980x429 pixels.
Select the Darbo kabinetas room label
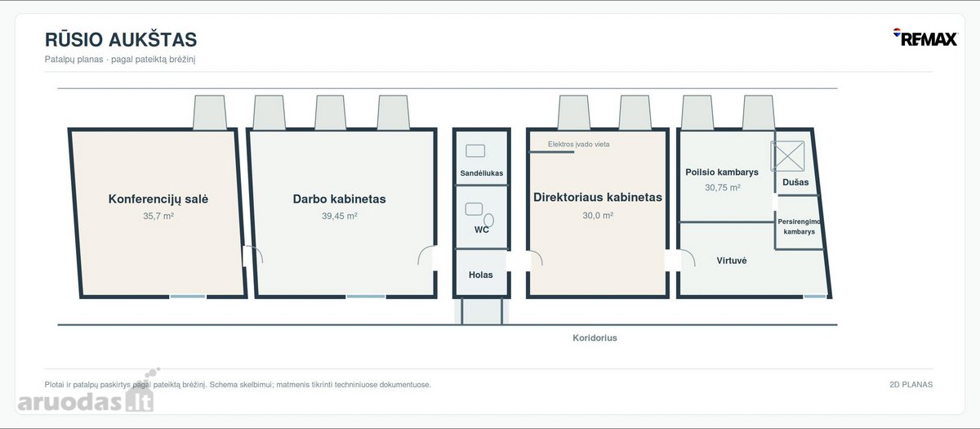click(x=340, y=199)
